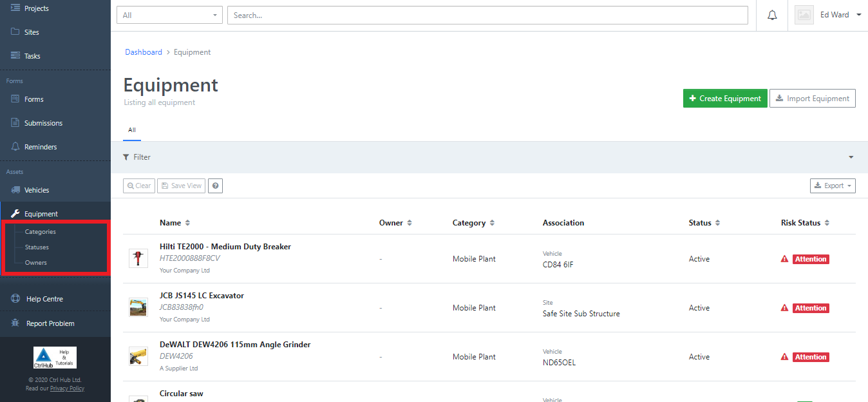Viewport: 868px width, 402px height.
Task: Open DeWALT angle grinder thumbnail
Action: tap(138, 356)
